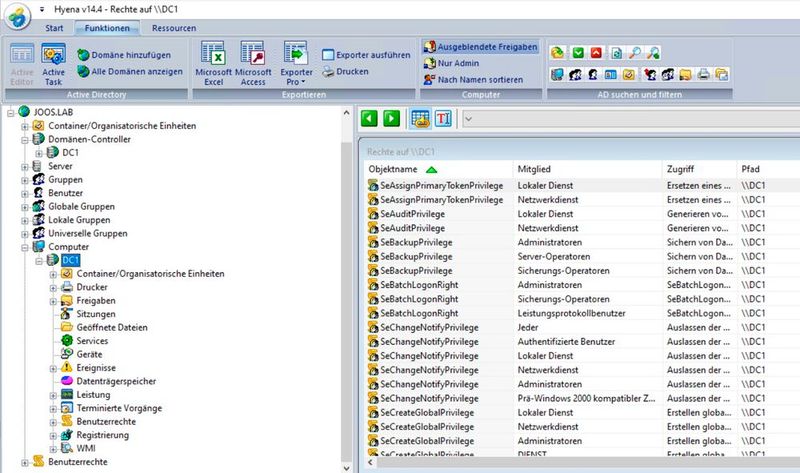Click the icon of SeAuditPrivilege Lokaler Dienst row
800x473 pixels.
tap(373, 214)
